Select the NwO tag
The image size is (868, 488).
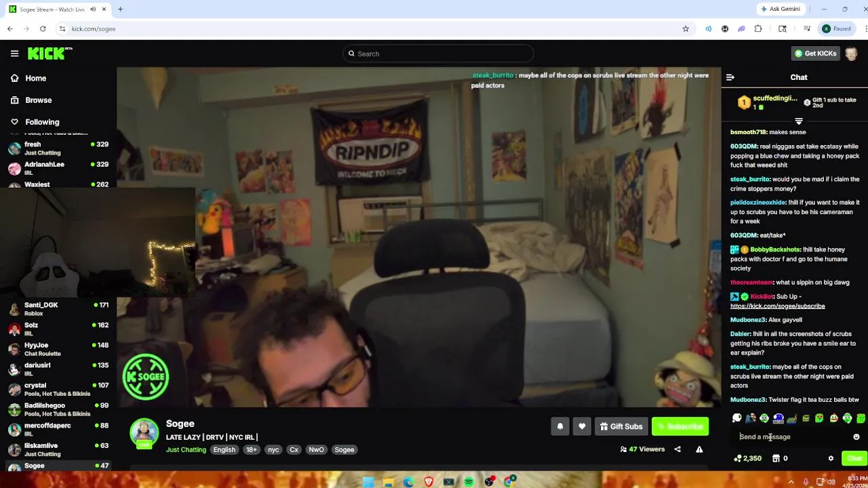pos(316,450)
